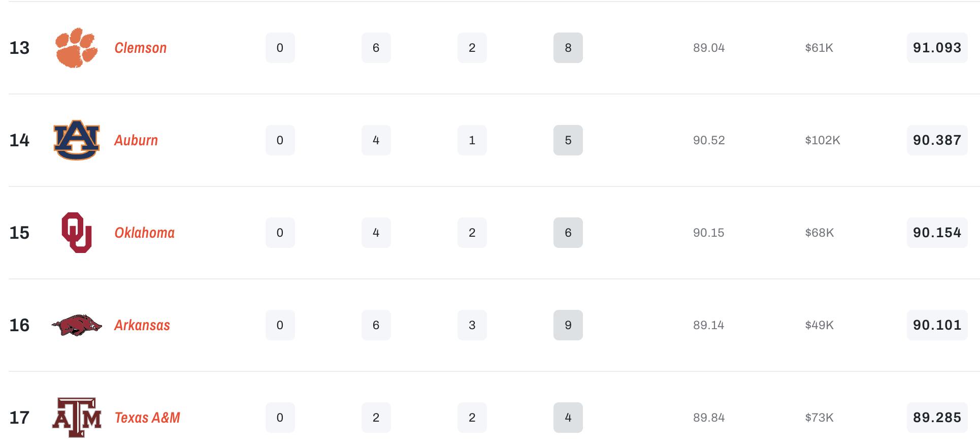Image resolution: width=980 pixels, height=445 pixels.
Task: Select Texas A&M's score badge 89.285
Action: (x=937, y=418)
